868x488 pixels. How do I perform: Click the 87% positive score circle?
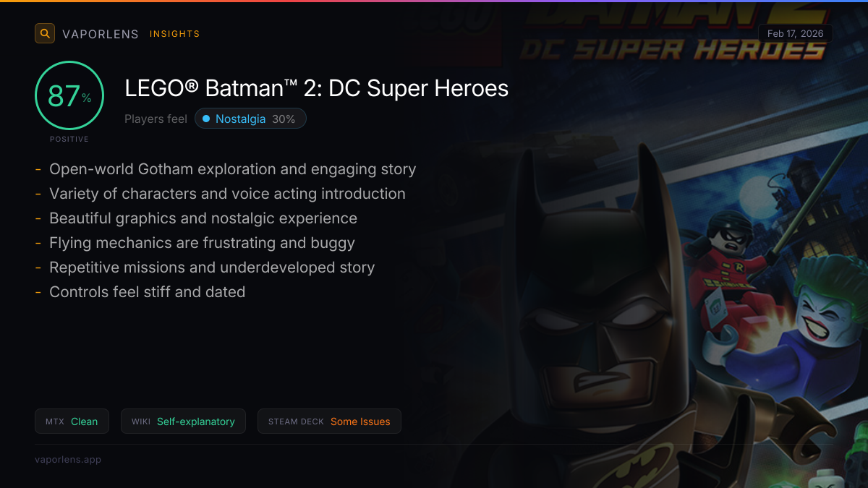[69, 95]
